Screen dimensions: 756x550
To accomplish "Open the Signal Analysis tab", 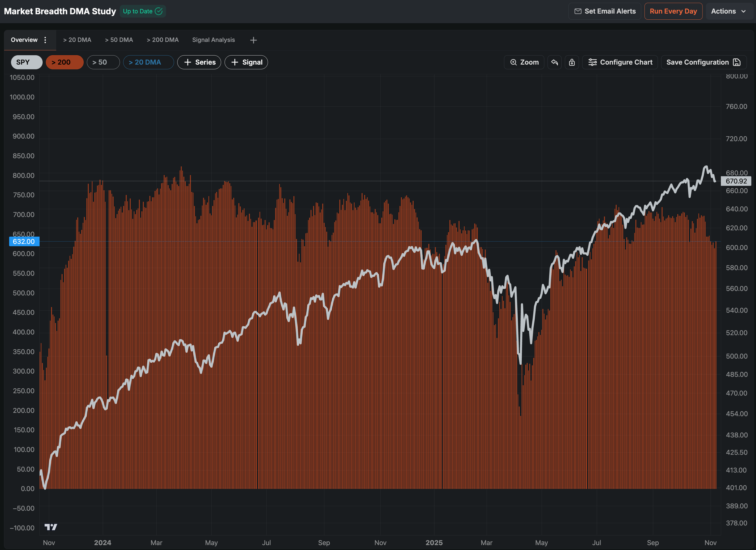I will click(213, 40).
